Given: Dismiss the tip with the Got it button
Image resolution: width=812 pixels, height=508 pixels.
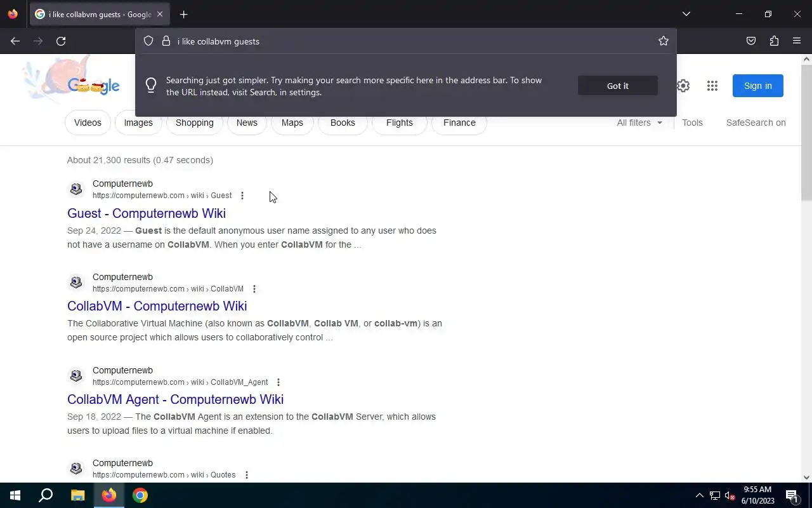Looking at the screenshot, I should coord(618,86).
